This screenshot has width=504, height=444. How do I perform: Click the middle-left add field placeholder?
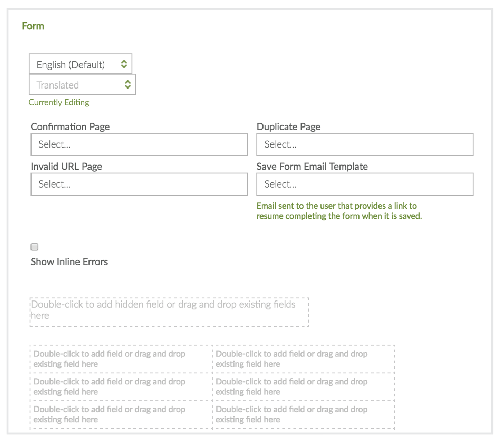pos(121,387)
